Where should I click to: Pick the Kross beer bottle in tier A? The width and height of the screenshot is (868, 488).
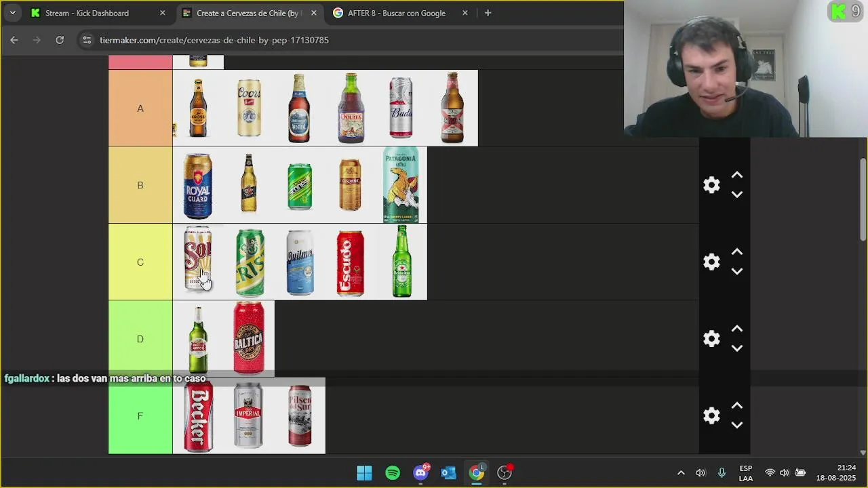tap(198, 108)
